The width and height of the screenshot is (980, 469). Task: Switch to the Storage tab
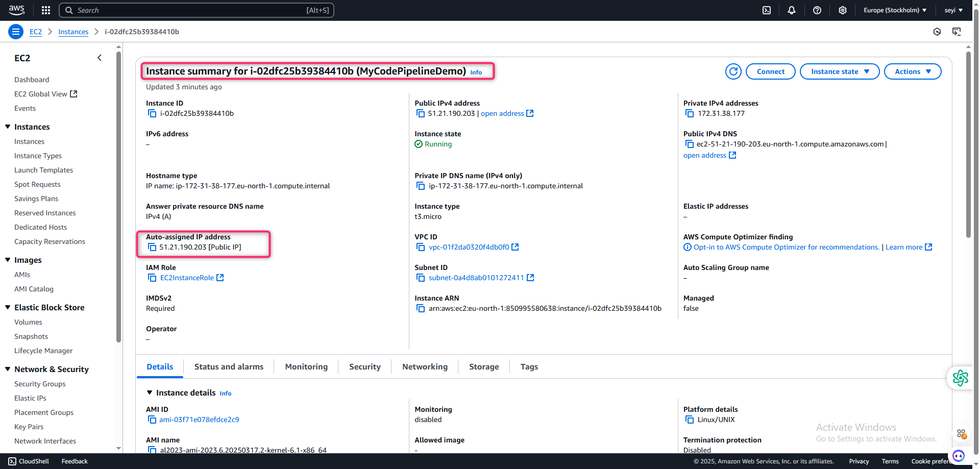484,367
